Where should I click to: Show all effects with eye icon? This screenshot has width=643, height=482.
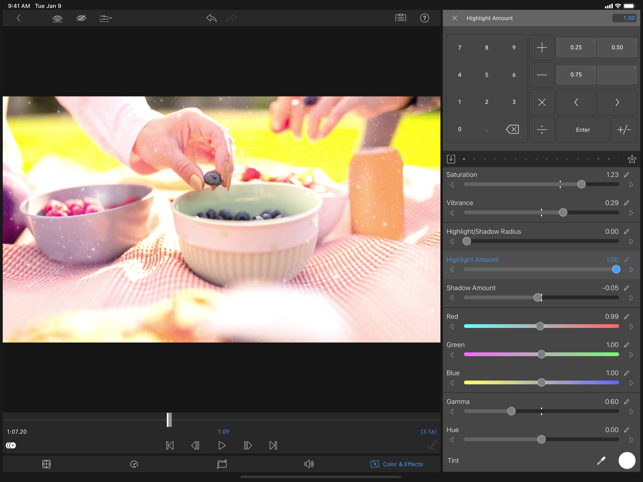(57, 18)
